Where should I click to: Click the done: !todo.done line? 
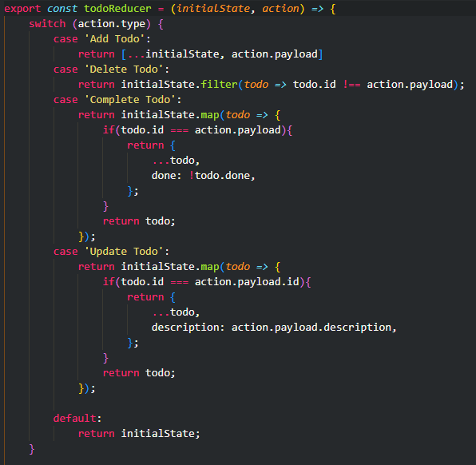click(x=203, y=176)
